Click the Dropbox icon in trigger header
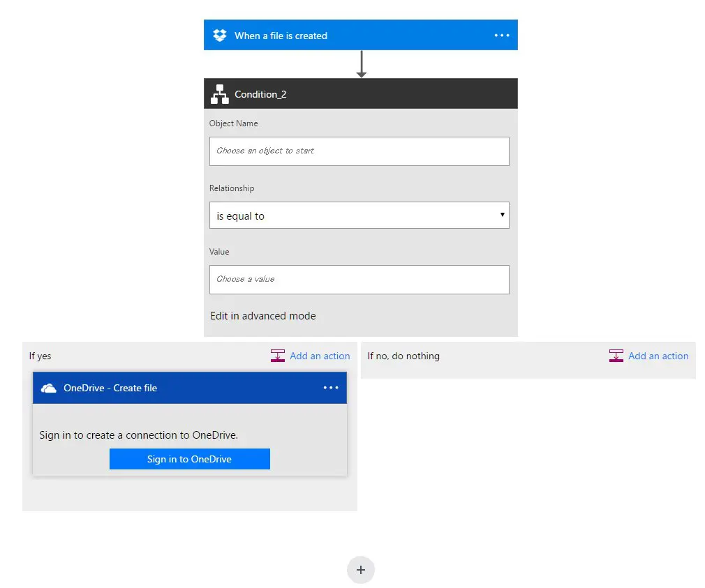The height and width of the screenshot is (588, 705). [219, 35]
